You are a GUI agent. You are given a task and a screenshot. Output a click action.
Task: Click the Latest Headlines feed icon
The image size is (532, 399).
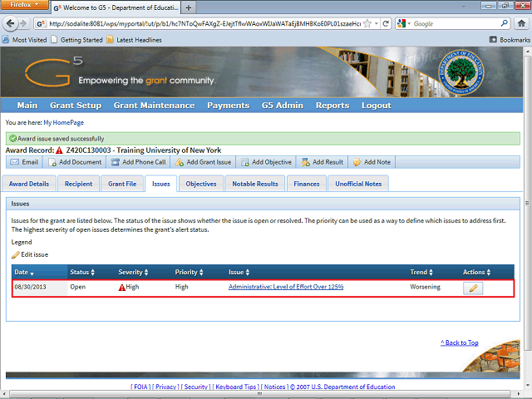(110, 40)
